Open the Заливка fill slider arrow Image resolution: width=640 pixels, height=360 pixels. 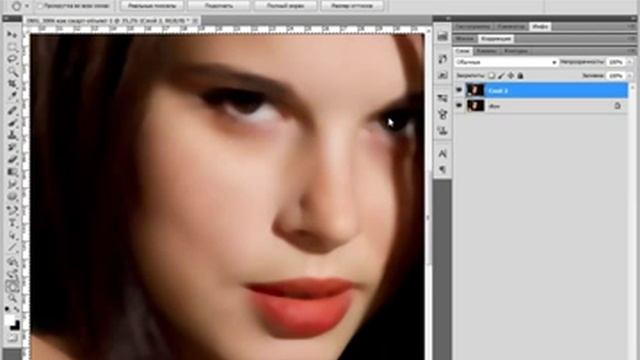click(x=630, y=76)
